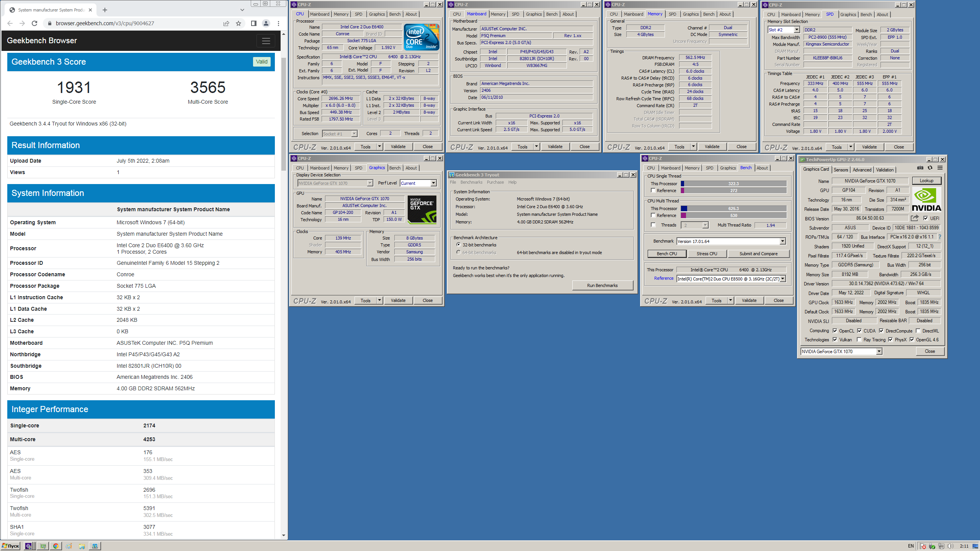This screenshot has height=551, width=980.
Task: Bookmark the page with the star icon
Action: pyautogui.click(x=238, y=23)
